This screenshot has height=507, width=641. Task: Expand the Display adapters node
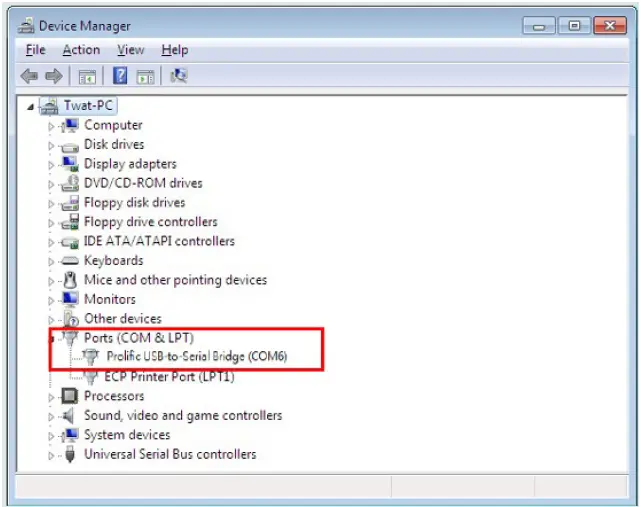(51, 165)
